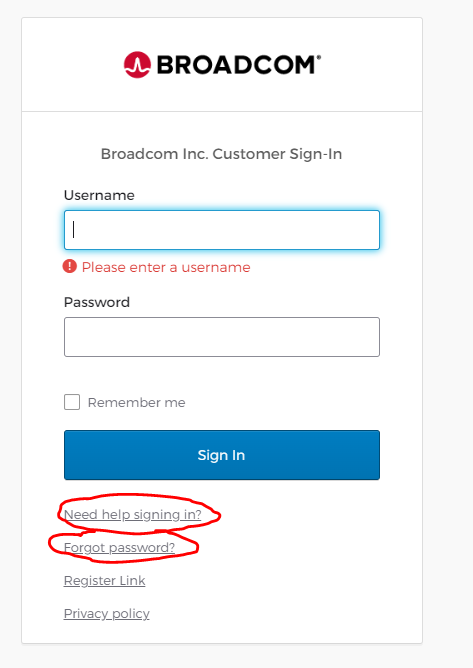Click the red Broadcom pulse logo icon
This screenshot has height=668, width=473.
(x=137, y=65)
